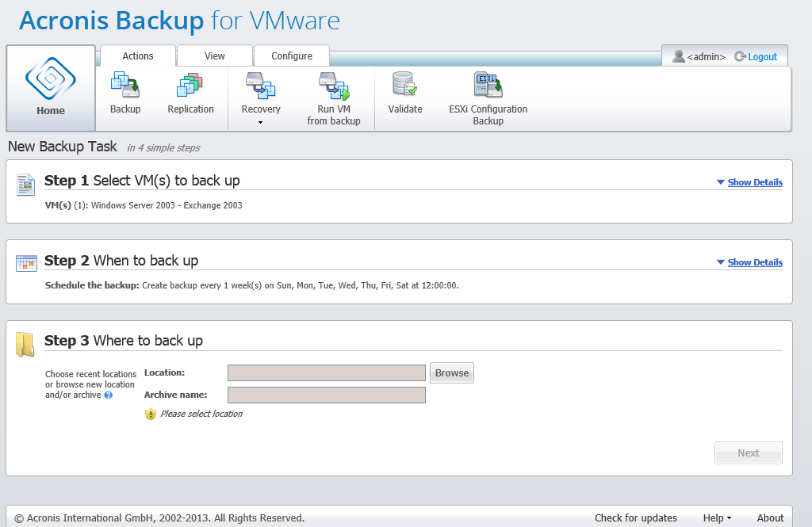Open ESXi Configuration Backup icon
Viewport: 812px width, 527px height.
click(488, 86)
